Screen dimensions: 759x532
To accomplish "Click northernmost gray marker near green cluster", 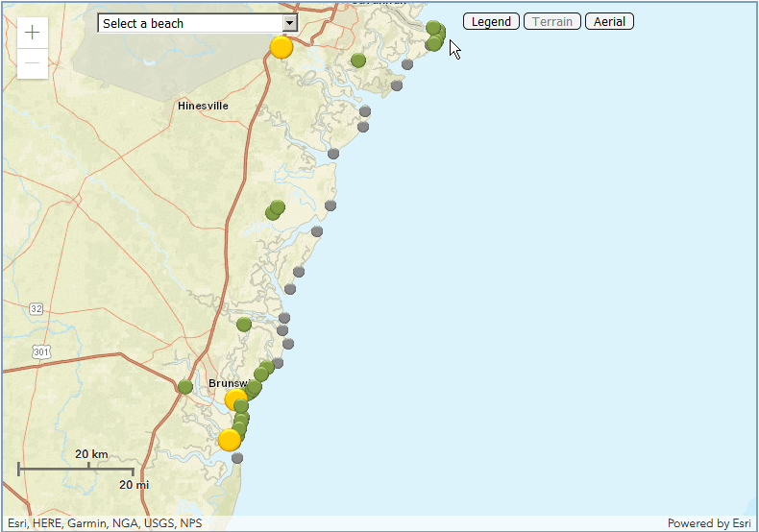I will (407, 64).
